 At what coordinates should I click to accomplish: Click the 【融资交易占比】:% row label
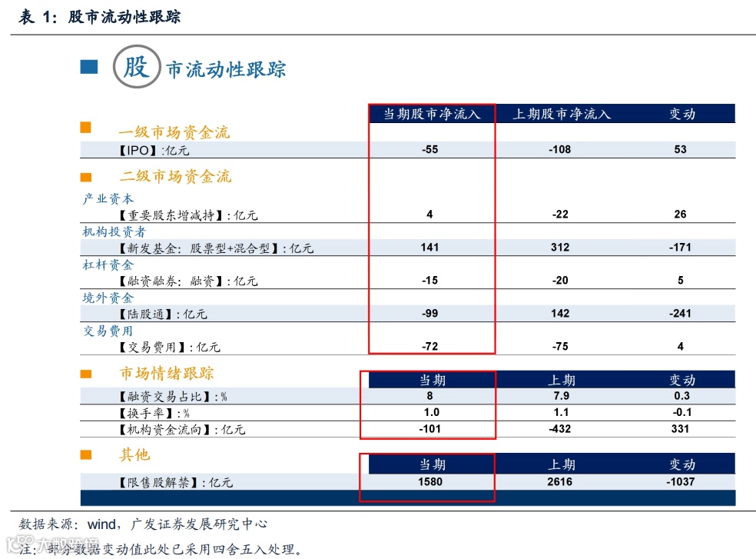click(173, 397)
